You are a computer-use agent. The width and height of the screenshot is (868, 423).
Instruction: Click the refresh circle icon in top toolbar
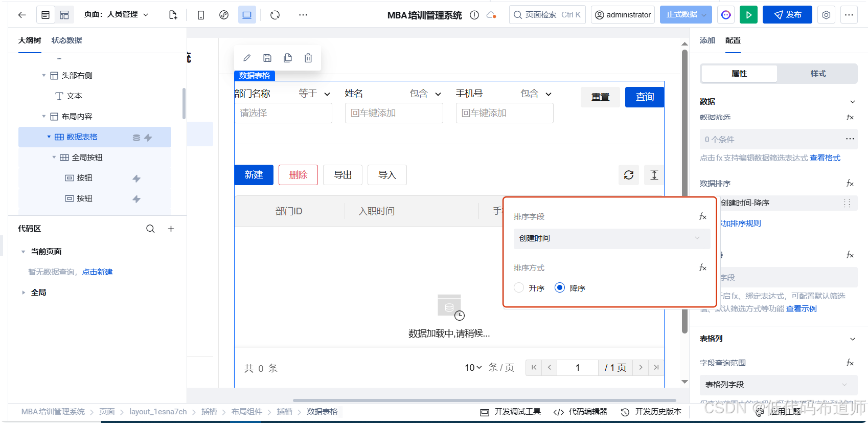click(275, 15)
